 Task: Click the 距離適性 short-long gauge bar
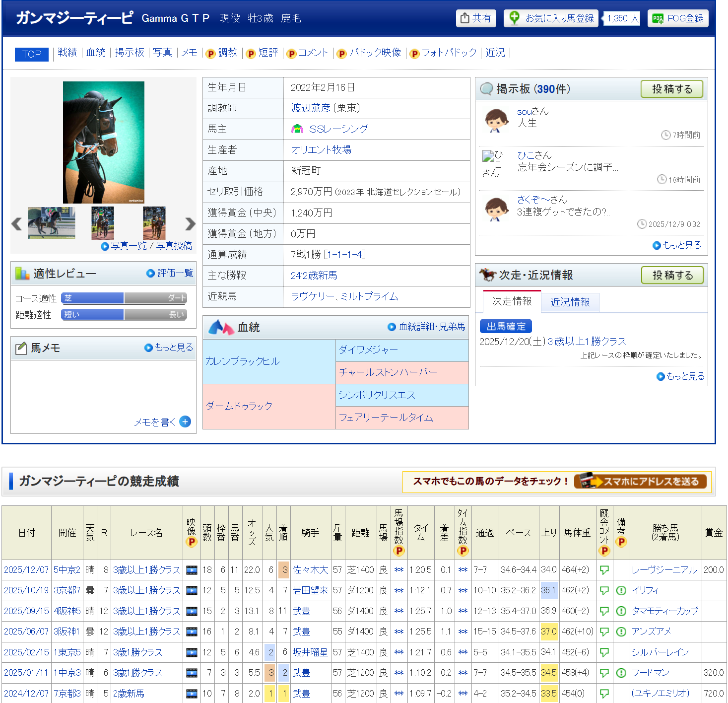(124, 314)
